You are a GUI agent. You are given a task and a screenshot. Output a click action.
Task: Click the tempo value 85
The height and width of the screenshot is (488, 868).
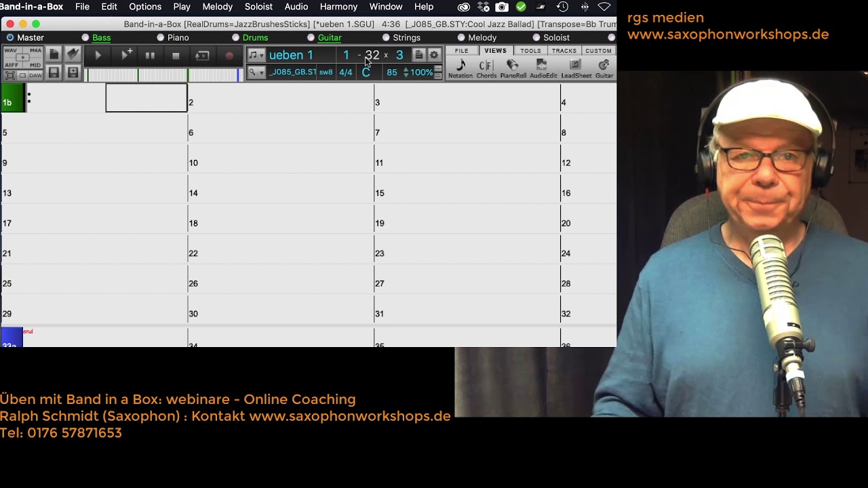tap(392, 73)
